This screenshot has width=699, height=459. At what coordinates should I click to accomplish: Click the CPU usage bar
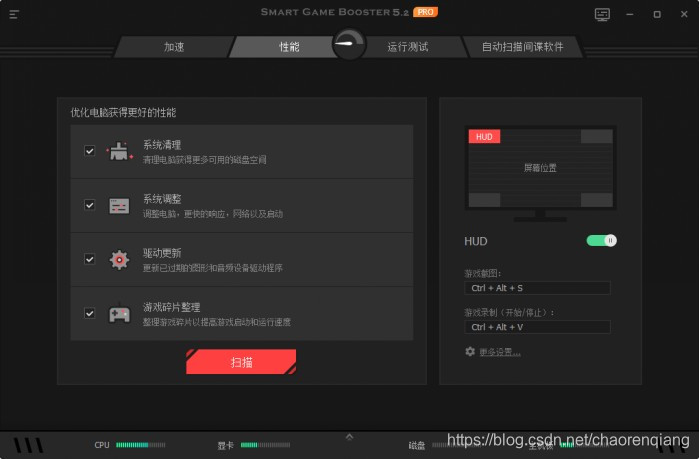click(x=140, y=445)
